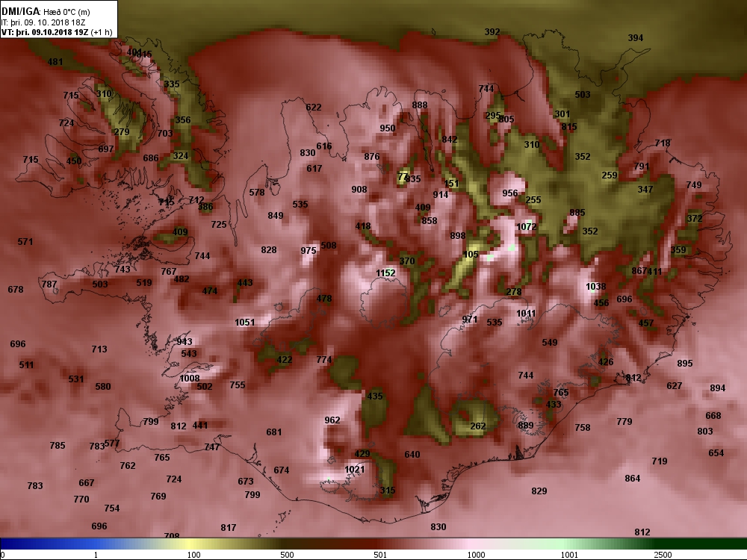This screenshot has width=747, height=560.
Task: Click the 105 value in the yellow band
Action: [470, 255]
